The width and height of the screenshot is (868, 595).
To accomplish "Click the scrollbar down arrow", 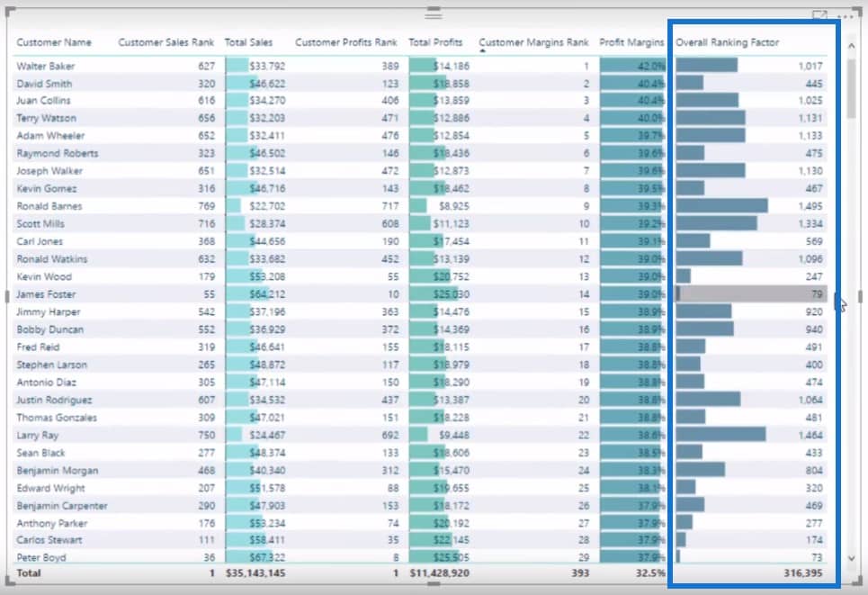I will pos(852,558).
